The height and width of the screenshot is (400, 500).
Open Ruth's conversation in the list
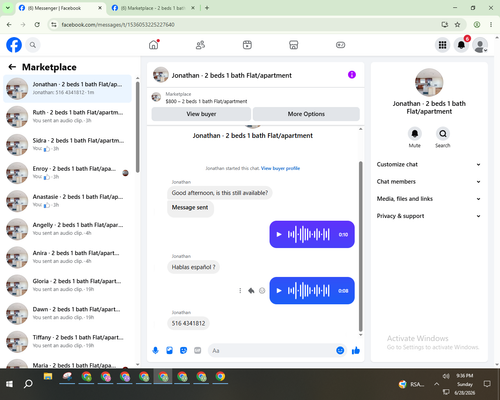(67, 116)
